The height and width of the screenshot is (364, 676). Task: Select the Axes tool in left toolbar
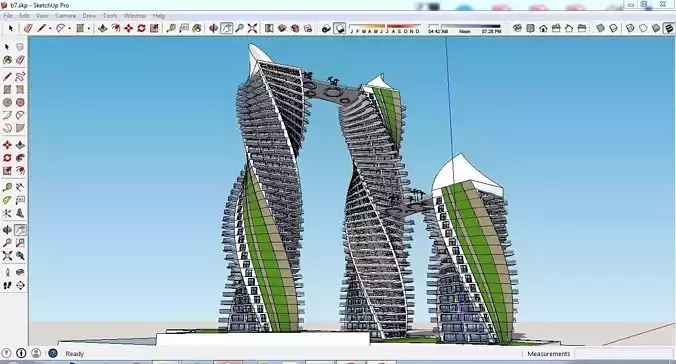pyautogui.click(x=7, y=213)
